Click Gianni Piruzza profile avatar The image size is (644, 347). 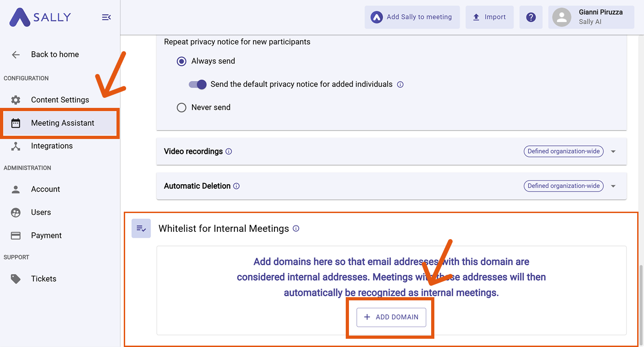562,17
